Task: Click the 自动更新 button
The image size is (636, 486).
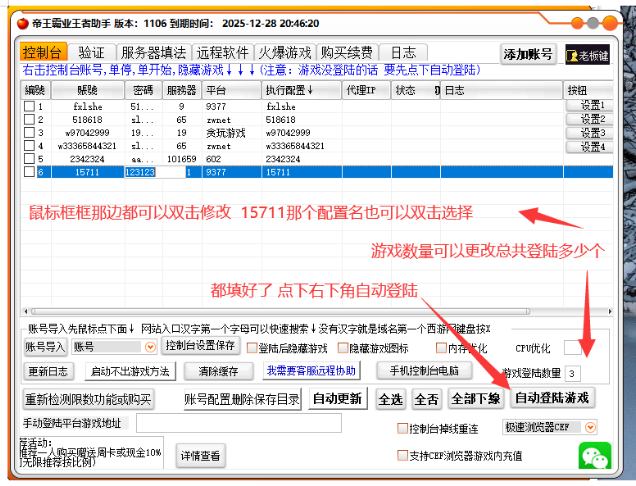Action: pyautogui.click(x=338, y=398)
